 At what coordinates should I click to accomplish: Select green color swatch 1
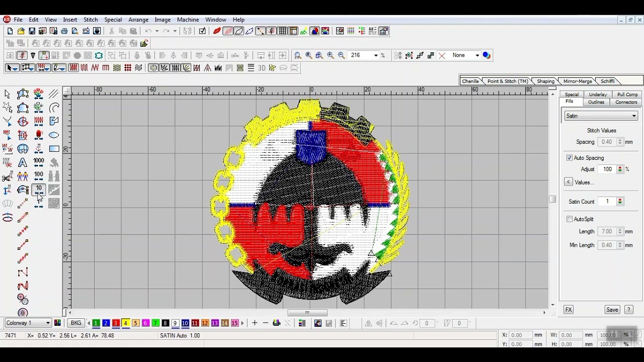pos(96,323)
